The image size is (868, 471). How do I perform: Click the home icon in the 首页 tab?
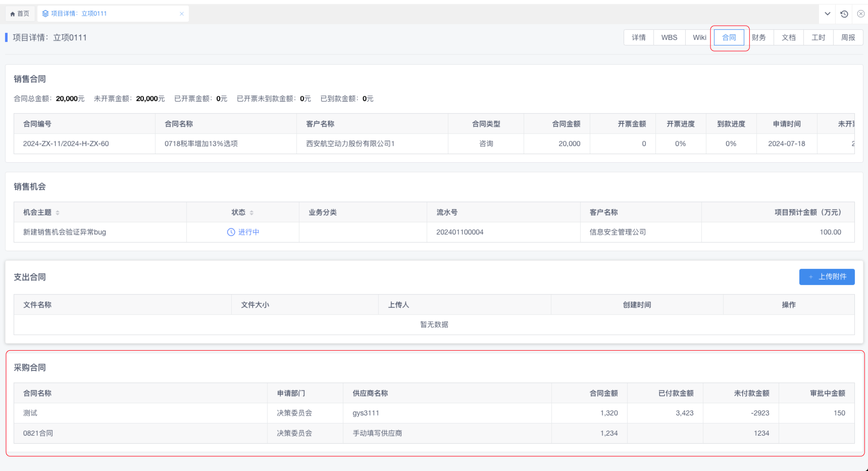[13, 14]
